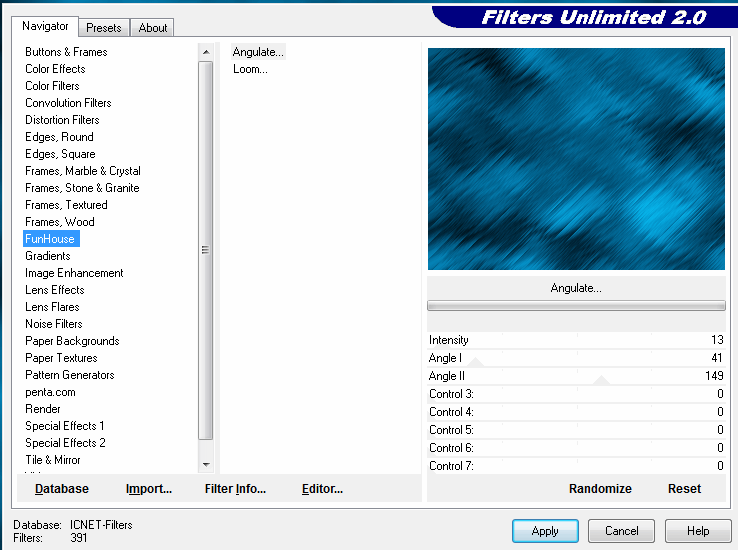
Task: Open the filter Editor
Action: (x=322, y=489)
